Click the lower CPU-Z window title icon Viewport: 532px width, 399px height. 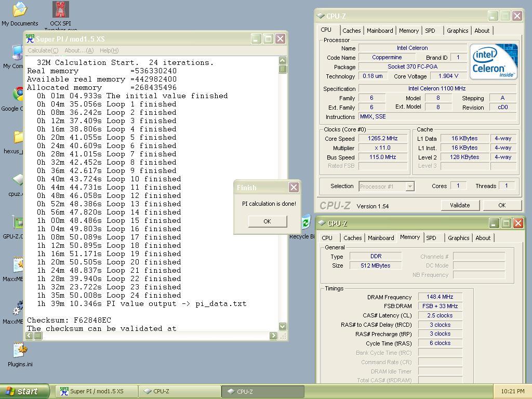(x=322, y=223)
